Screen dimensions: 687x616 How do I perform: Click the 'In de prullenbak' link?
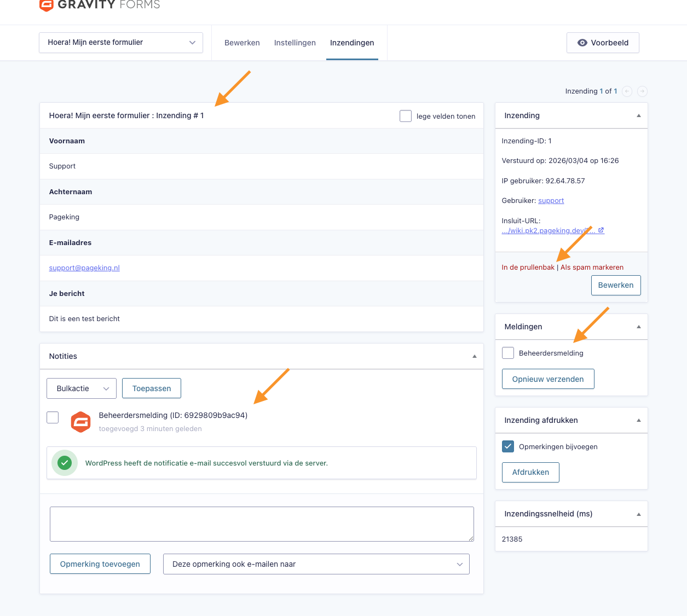[x=528, y=268]
